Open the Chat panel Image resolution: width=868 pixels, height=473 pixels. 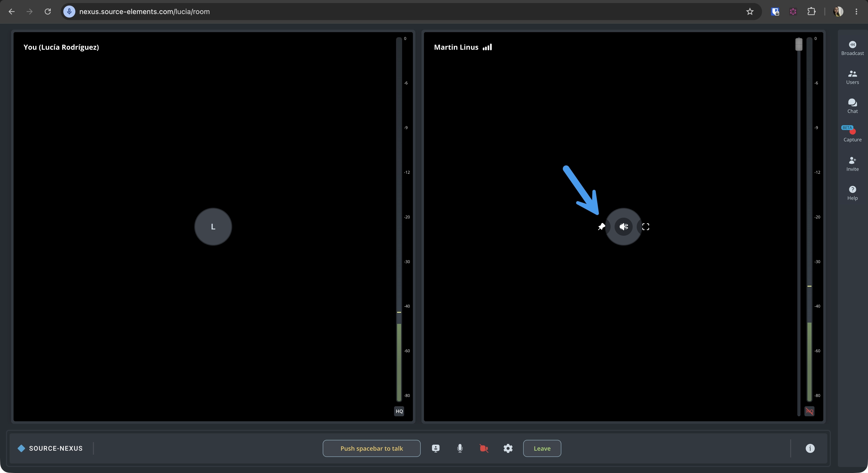[852, 106]
